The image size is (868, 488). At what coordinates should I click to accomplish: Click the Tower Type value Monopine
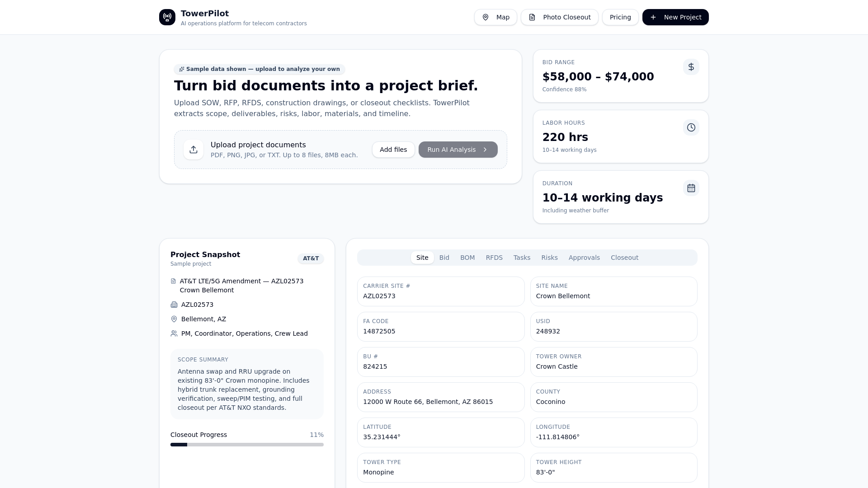point(378,472)
